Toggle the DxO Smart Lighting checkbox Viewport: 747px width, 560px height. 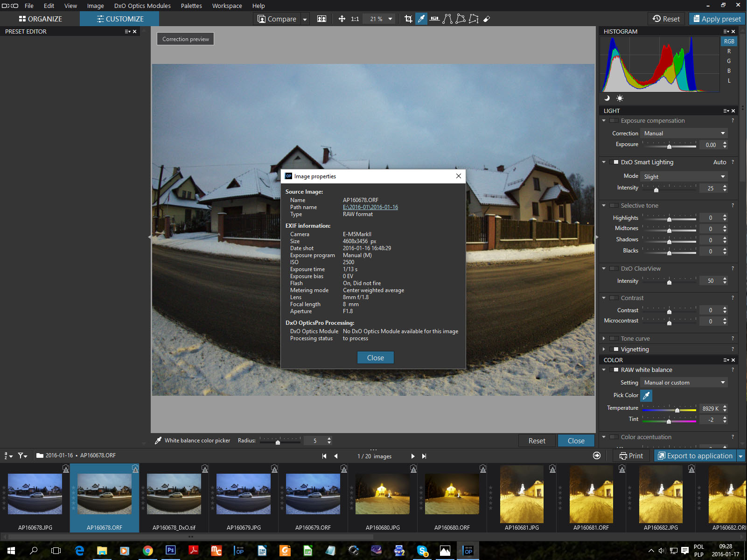coord(614,162)
